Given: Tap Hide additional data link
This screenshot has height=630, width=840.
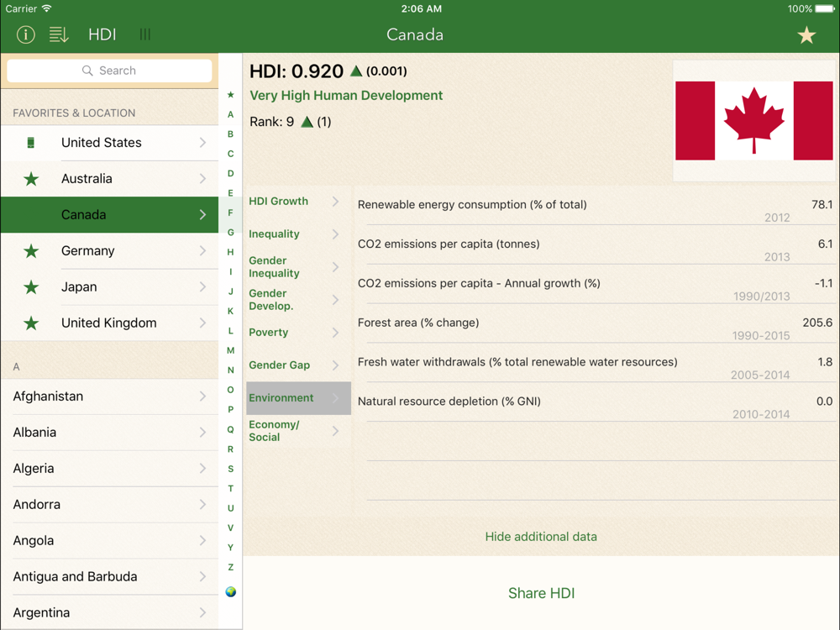Looking at the screenshot, I should click(541, 537).
